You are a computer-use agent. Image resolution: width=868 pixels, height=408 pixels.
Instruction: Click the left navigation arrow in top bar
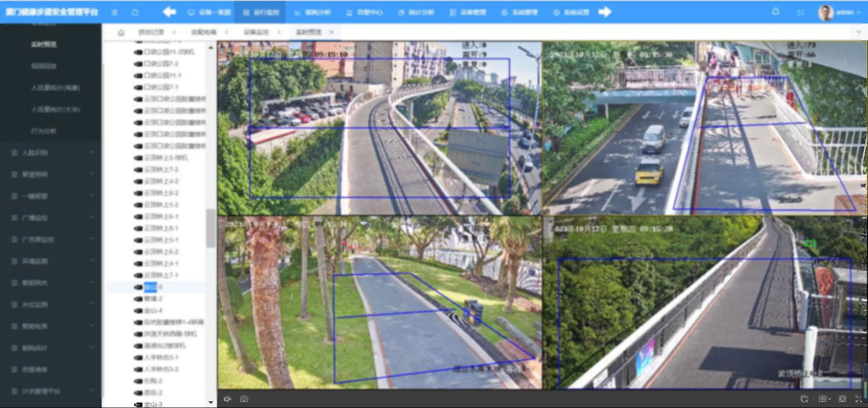[x=169, y=12]
